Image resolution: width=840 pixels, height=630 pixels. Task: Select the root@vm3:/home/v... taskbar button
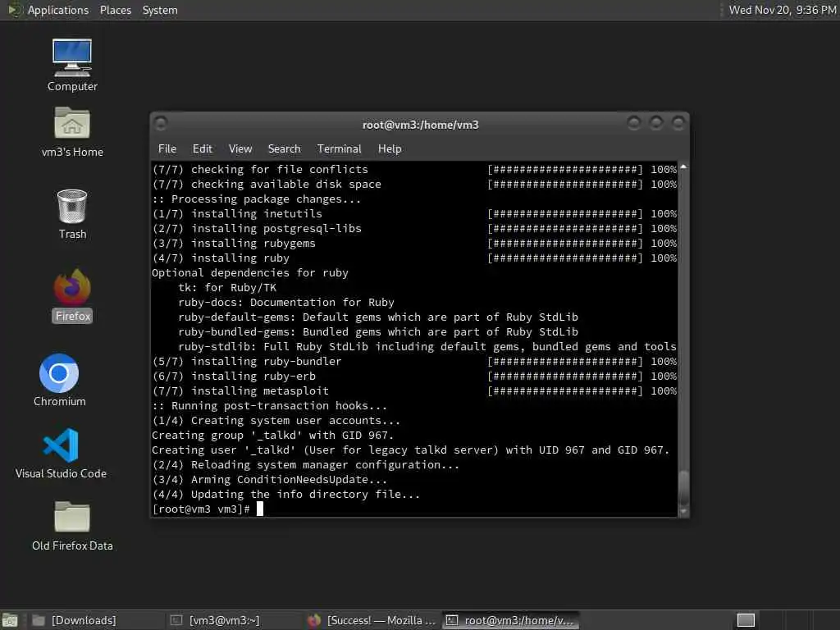tap(510, 620)
